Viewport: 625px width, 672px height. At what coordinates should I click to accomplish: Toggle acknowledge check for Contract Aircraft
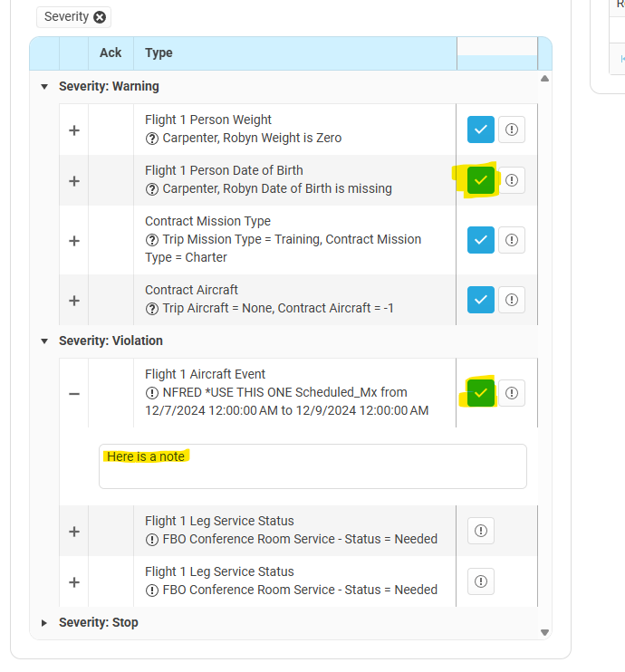[x=481, y=300]
